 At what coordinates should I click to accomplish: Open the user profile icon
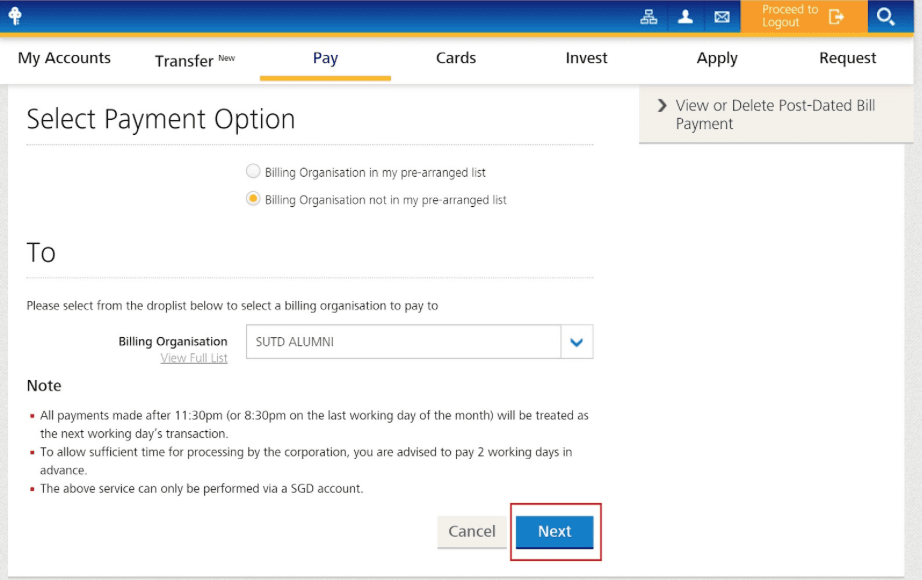[x=685, y=17]
